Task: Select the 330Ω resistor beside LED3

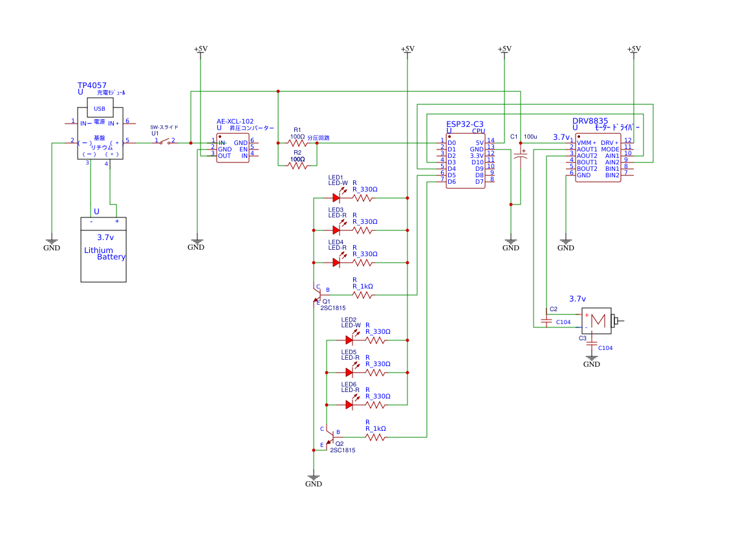Action: (x=363, y=230)
